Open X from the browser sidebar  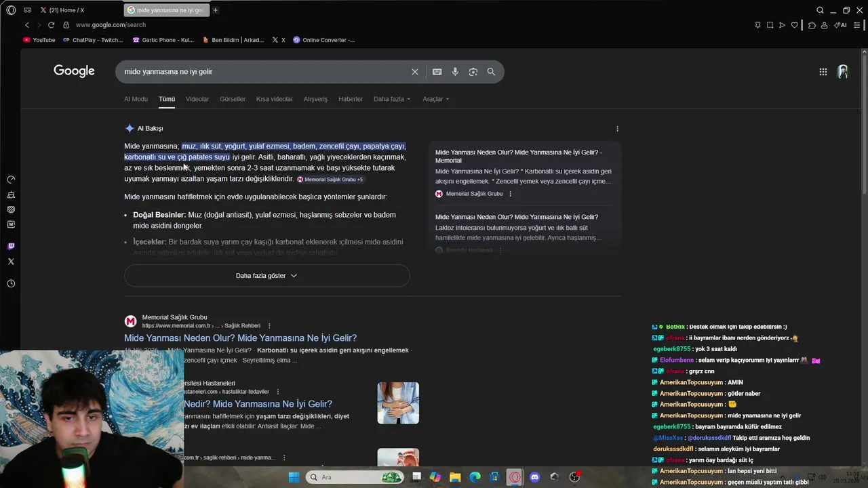coord(11,261)
